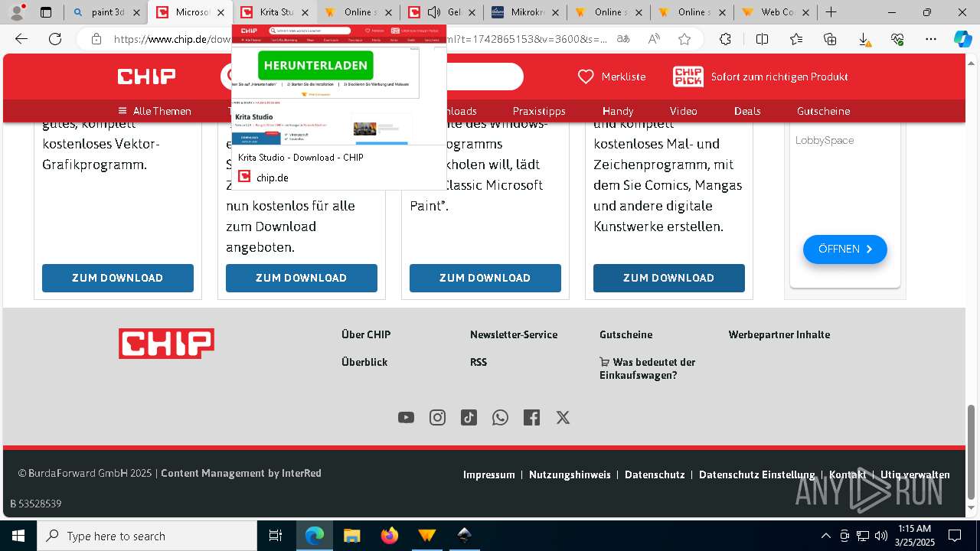The width and height of the screenshot is (980, 551).
Task: Open Gutscheine link in the footer
Action: point(626,334)
